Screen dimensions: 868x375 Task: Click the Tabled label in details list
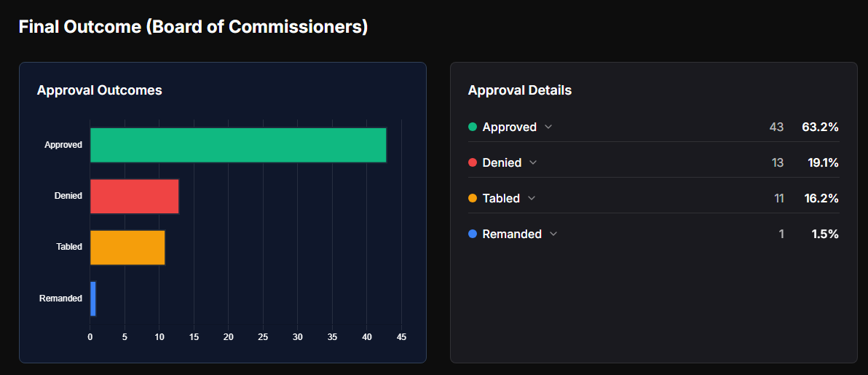pos(501,199)
